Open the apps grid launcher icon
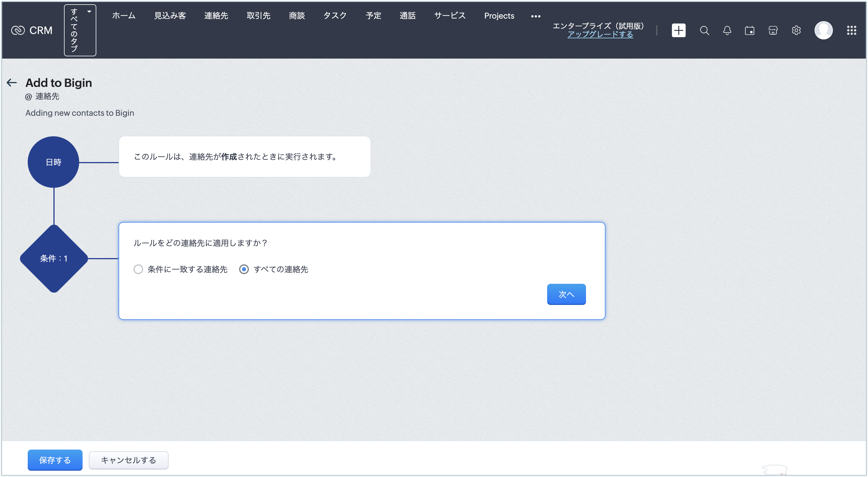 pos(851,30)
